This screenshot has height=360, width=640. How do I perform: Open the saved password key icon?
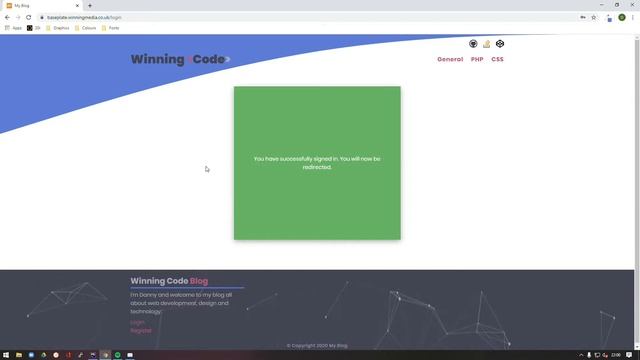(583, 18)
